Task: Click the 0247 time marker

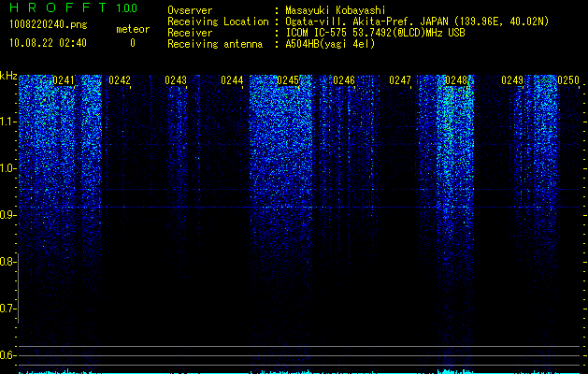Action: [400, 80]
